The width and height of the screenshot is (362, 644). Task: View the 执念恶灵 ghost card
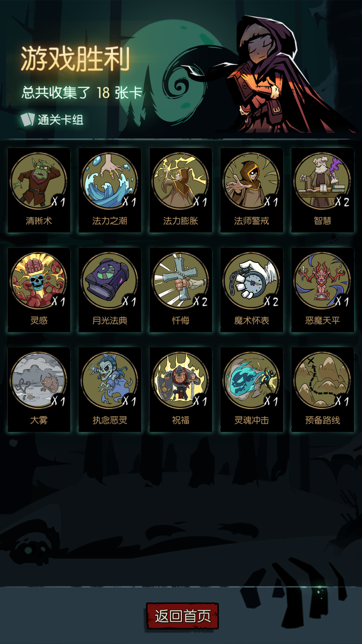[110, 389]
